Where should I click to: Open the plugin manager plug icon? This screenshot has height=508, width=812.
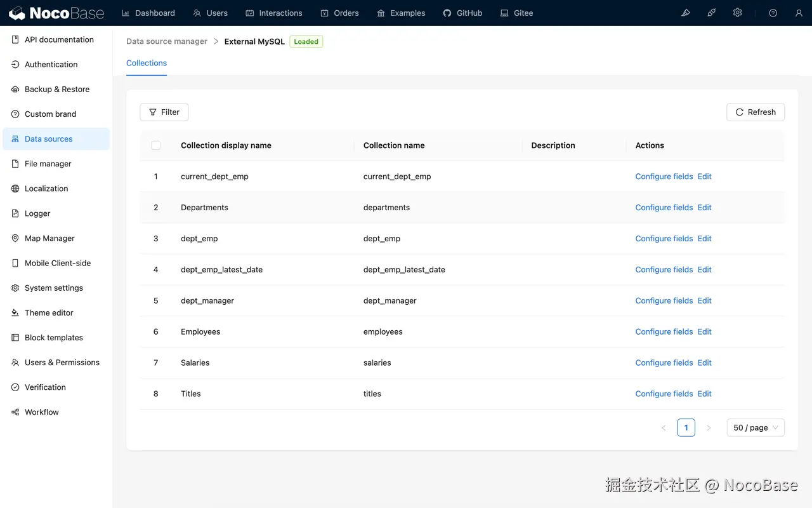tap(711, 13)
